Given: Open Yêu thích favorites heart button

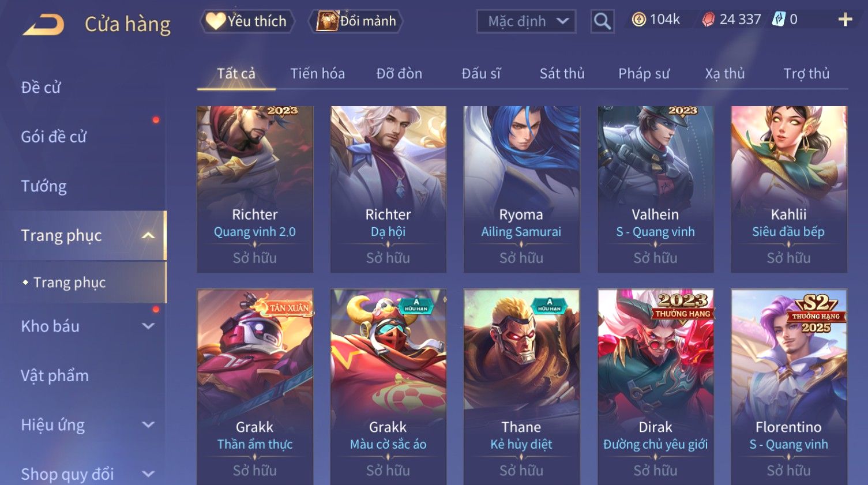Looking at the screenshot, I should pyautogui.click(x=247, y=21).
